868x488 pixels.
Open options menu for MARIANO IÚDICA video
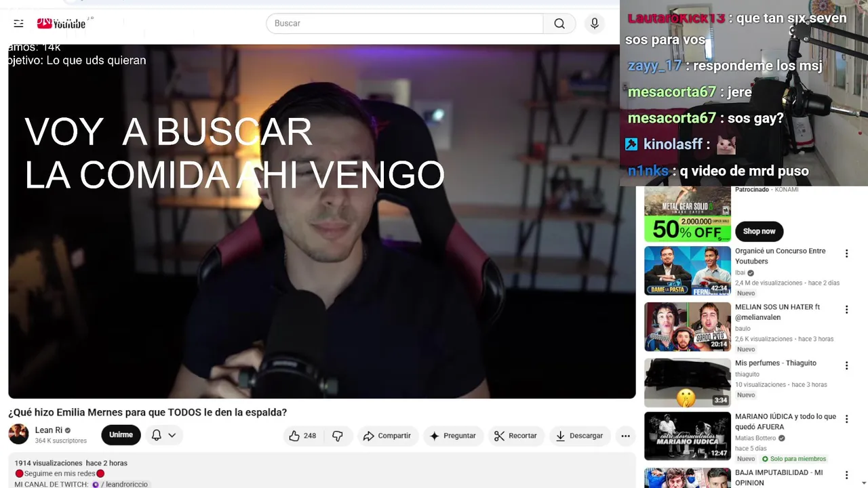point(846,420)
